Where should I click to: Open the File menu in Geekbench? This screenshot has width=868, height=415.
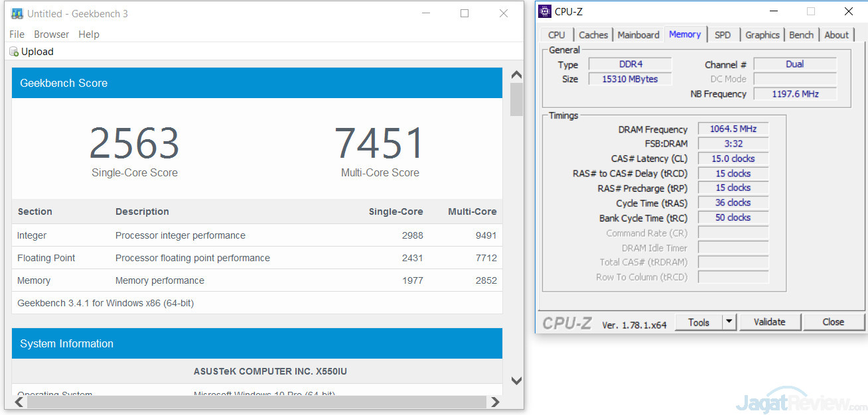pos(17,34)
